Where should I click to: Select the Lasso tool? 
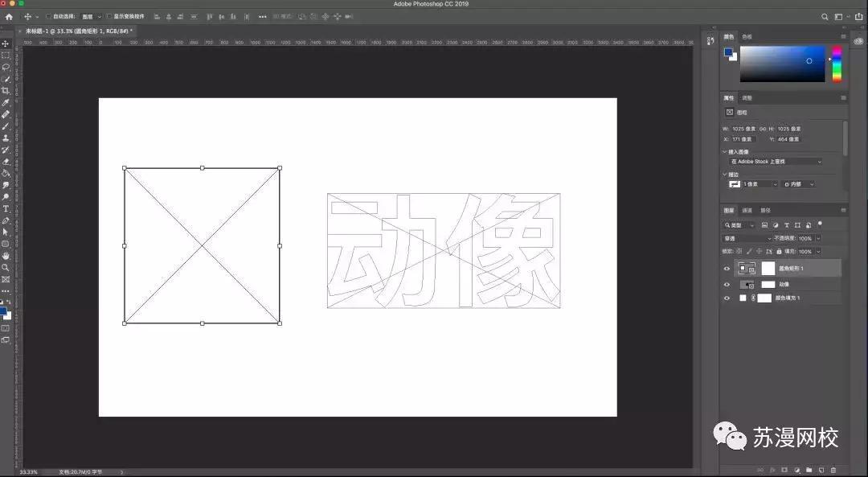(6, 67)
